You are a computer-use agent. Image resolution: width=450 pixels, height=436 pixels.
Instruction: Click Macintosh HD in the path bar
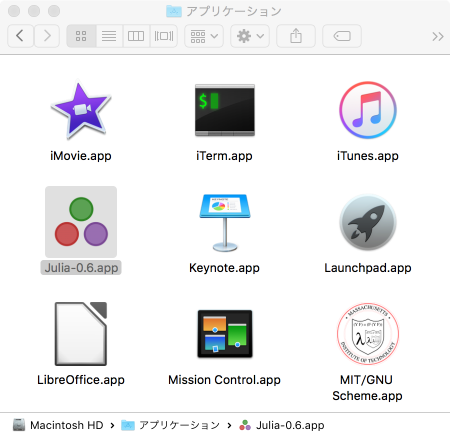click(58, 425)
